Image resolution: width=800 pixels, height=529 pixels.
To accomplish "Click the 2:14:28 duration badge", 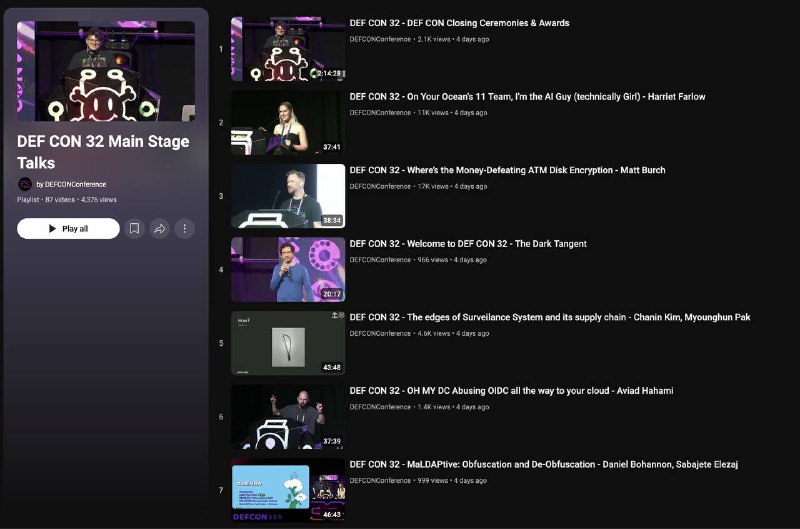I will pos(329,73).
